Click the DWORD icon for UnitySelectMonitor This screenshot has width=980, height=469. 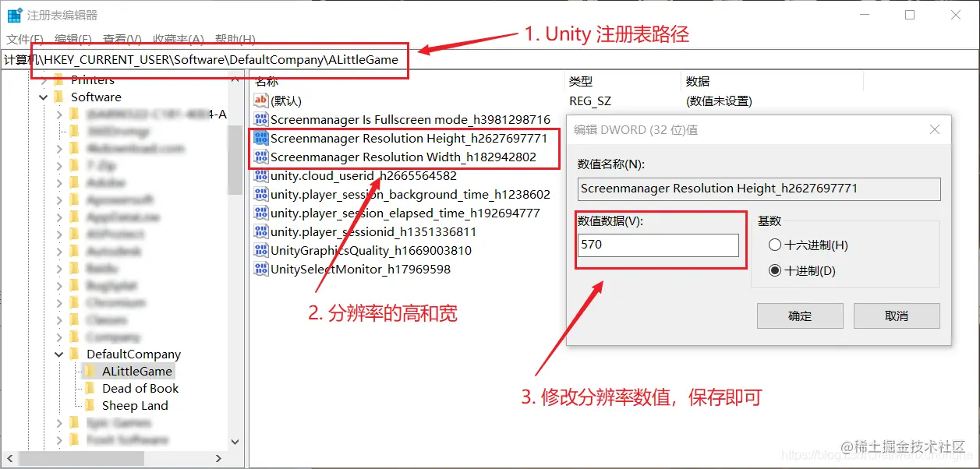tap(260, 268)
